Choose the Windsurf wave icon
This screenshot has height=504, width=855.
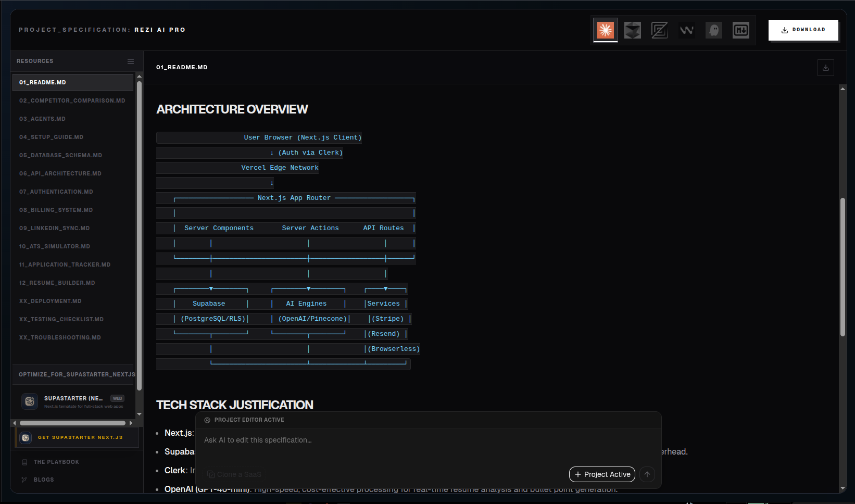(686, 30)
